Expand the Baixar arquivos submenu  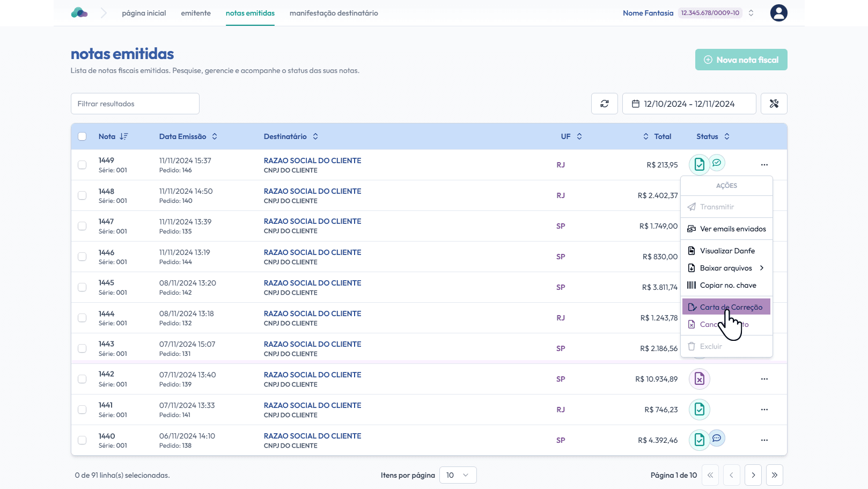pyautogui.click(x=726, y=268)
